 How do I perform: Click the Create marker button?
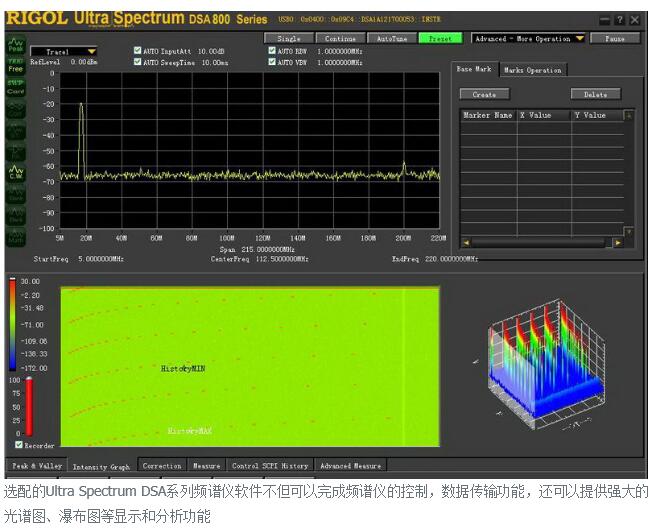(484, 94)
